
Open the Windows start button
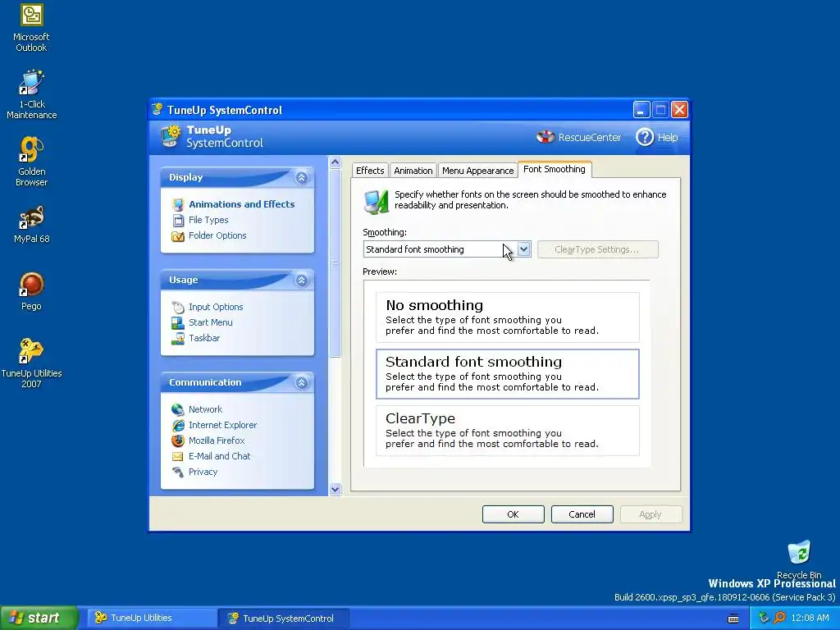(39, 618)
